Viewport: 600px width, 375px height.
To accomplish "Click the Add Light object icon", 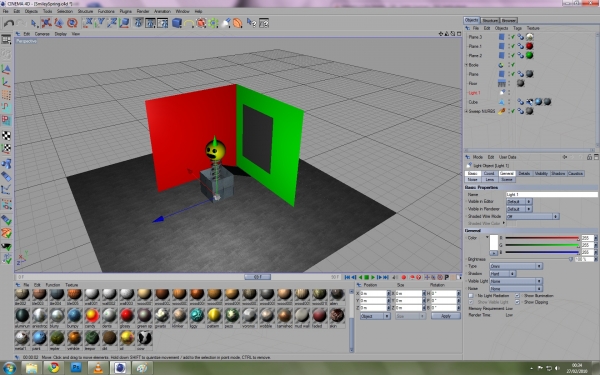I will click(226, 23).
